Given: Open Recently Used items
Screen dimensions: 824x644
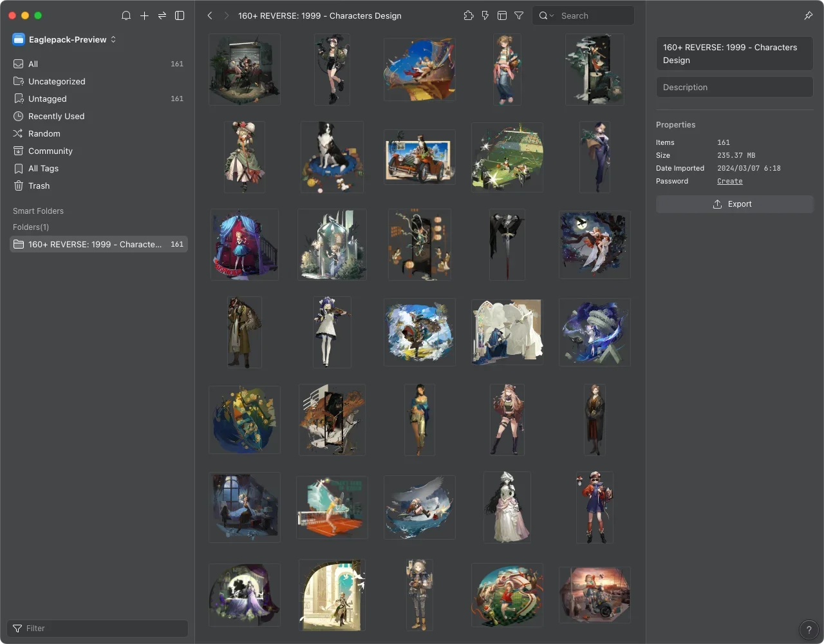Looking at the screenshot, I should pyautogui.click(x=98, y=116).
